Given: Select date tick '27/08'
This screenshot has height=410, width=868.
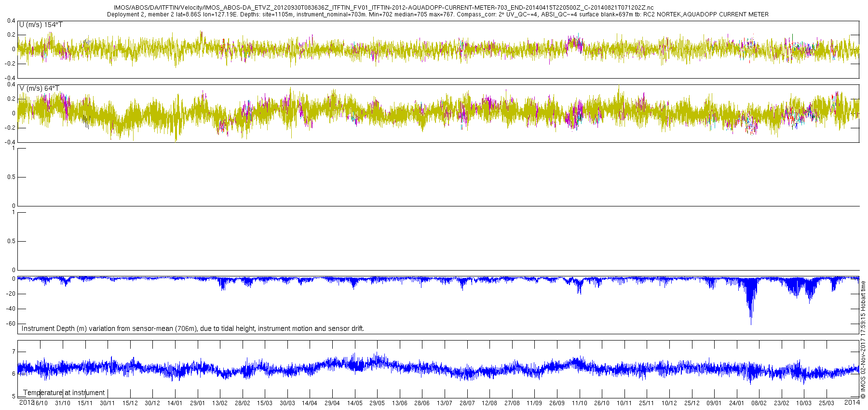Looking at the screenshot, I should [x=512, y=403].
